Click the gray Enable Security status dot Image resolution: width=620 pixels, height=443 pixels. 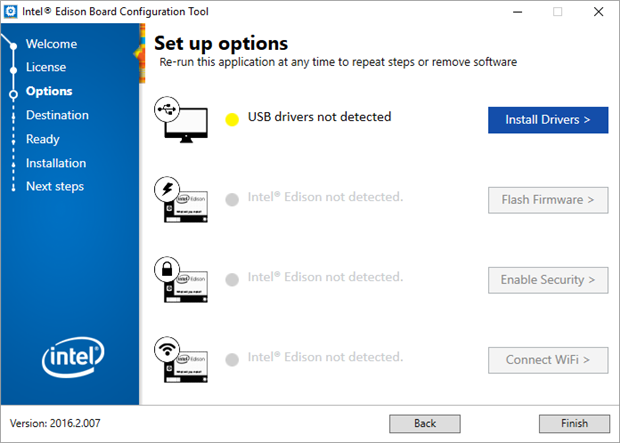232,279
